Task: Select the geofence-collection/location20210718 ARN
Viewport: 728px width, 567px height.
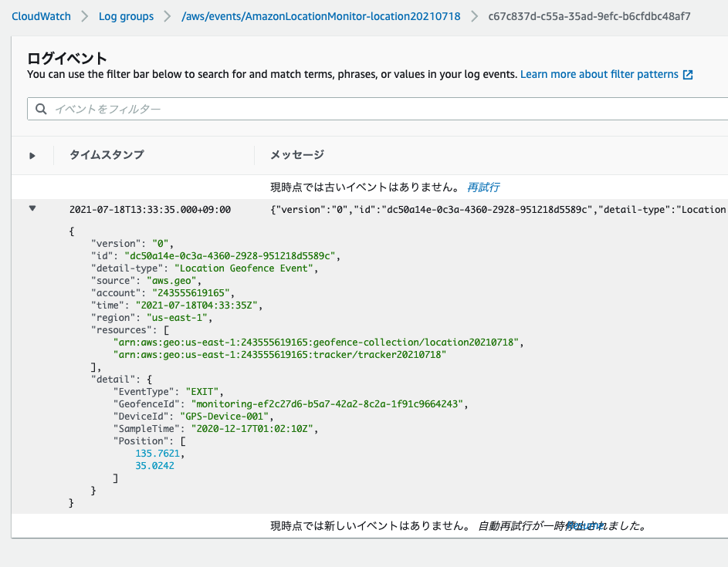Action: click(x=316, y=343)
